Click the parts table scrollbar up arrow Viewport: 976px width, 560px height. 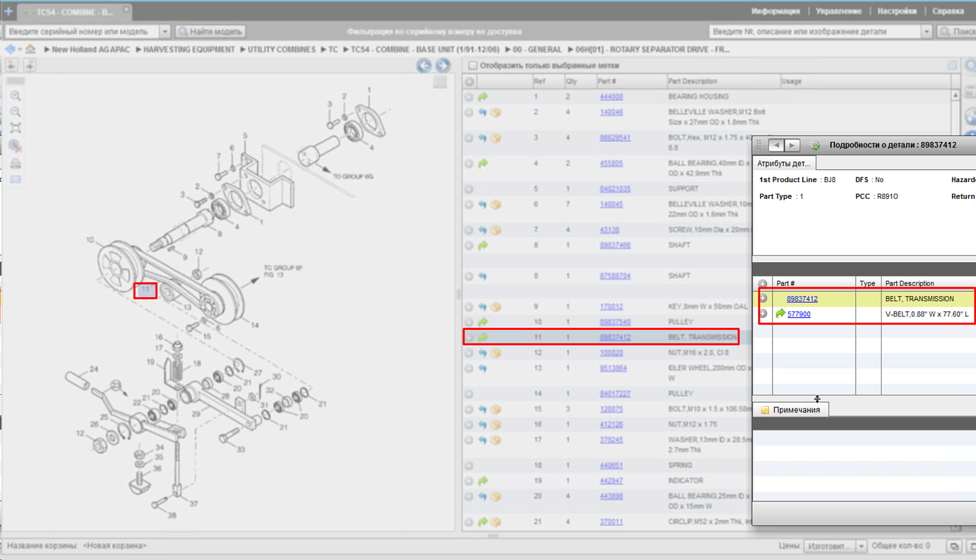(x=955, y=95)
